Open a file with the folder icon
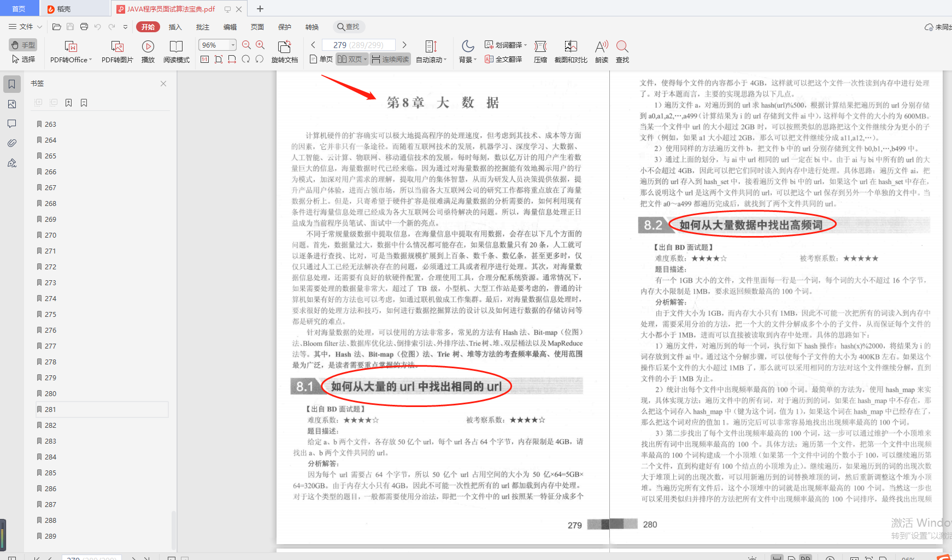This screenshot has height=560, width=952. 56,27
